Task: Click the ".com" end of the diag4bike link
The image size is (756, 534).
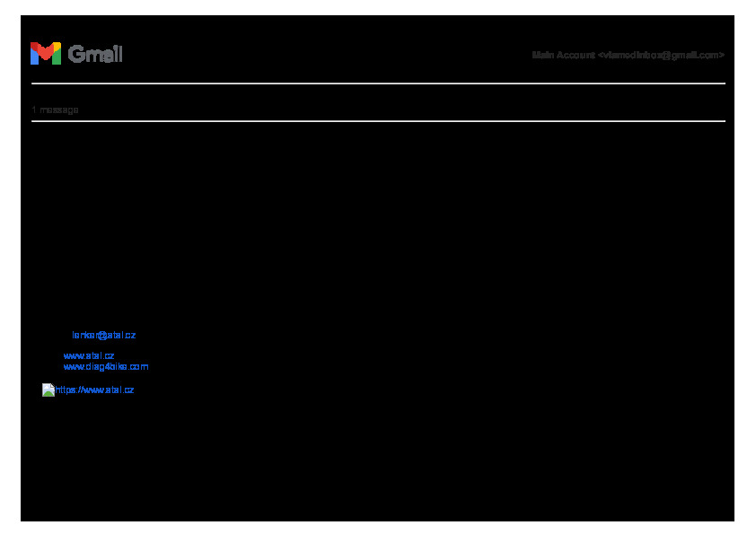Action: 138,367
